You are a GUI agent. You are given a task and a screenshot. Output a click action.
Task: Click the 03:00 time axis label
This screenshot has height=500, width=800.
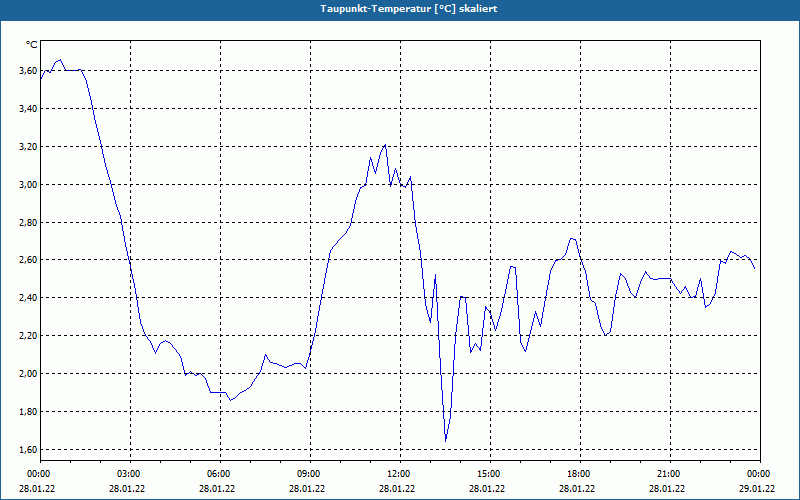coord(131,474)
